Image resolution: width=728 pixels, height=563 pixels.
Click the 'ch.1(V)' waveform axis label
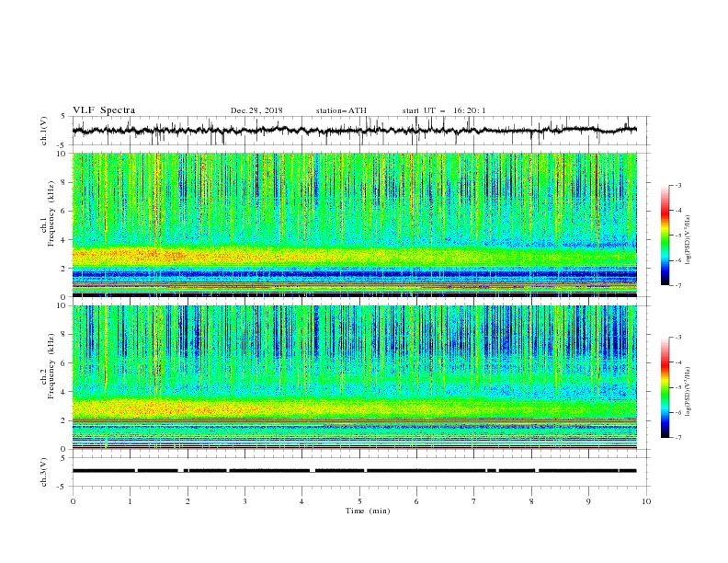coord(44,131)
